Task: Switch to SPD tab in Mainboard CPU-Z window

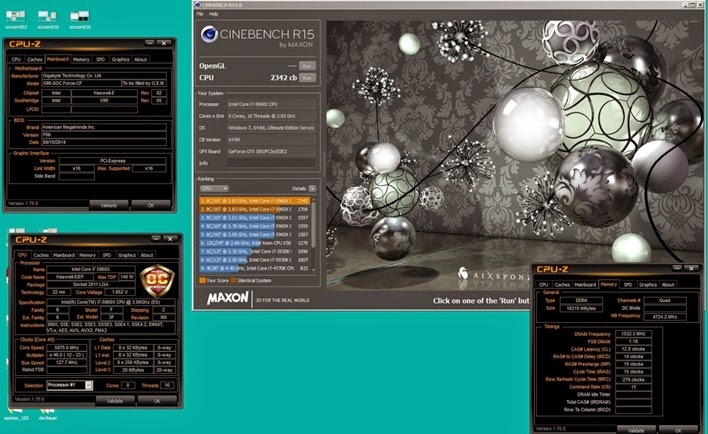Action: (100, 59)
